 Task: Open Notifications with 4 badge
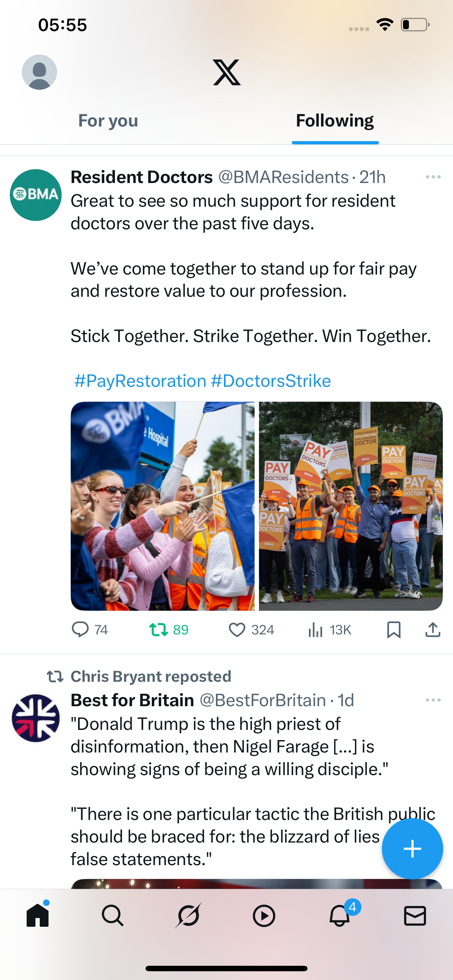coord(340,915)
